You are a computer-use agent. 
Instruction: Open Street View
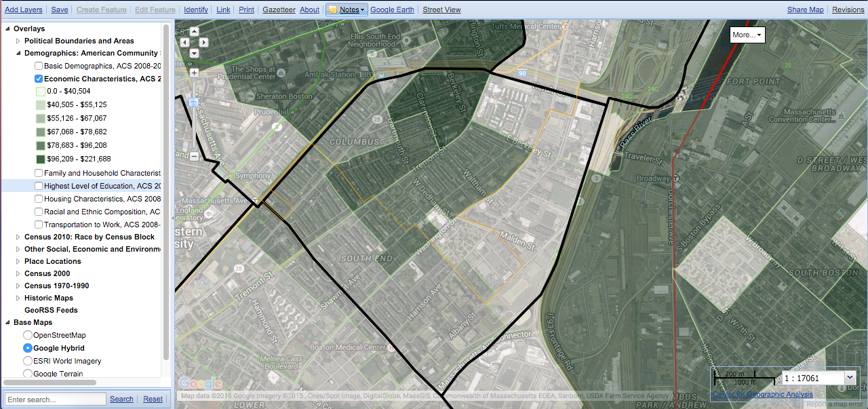pyautogui.click(x=441, y=10)
